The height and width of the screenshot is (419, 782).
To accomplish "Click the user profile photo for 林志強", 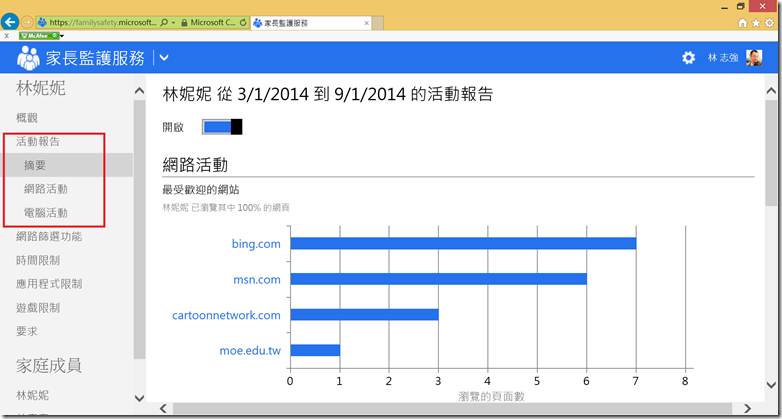I will point(754,58).
